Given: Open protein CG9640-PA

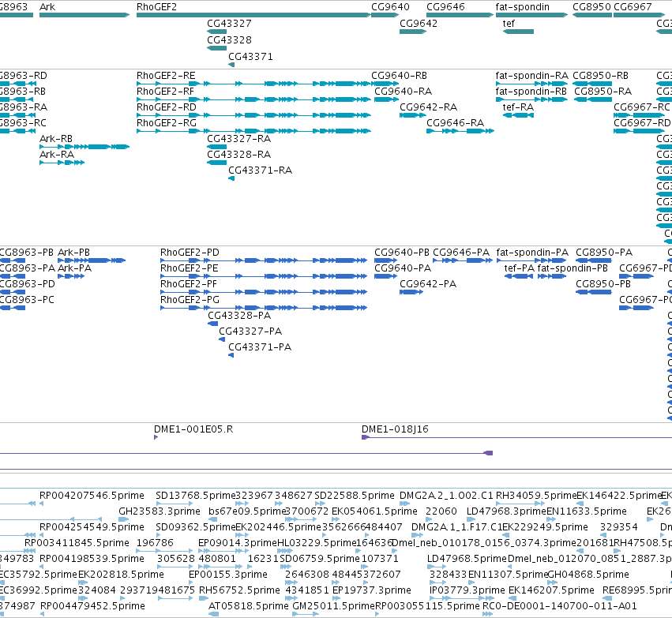Looking at the screenshot, I should [x=385, y=276].
